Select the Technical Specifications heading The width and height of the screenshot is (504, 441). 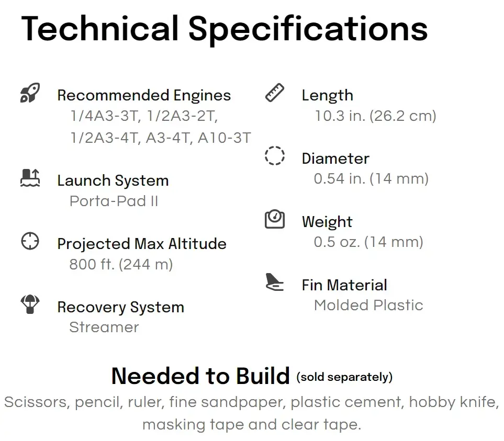click(225, 29)
